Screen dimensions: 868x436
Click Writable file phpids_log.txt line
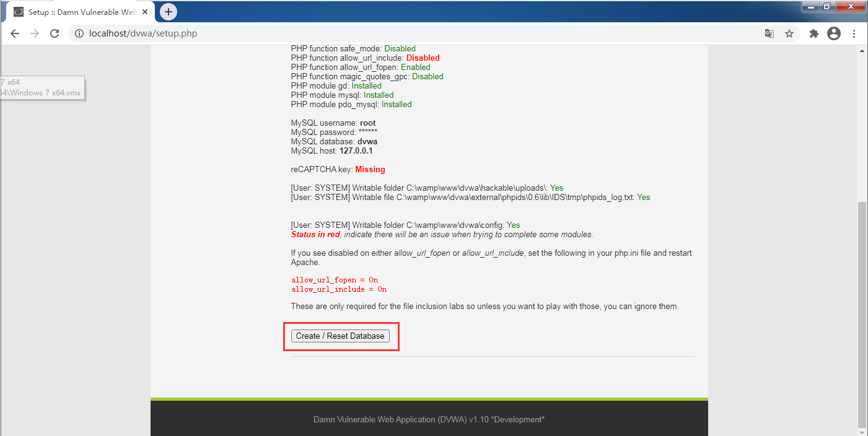point(471,197)
